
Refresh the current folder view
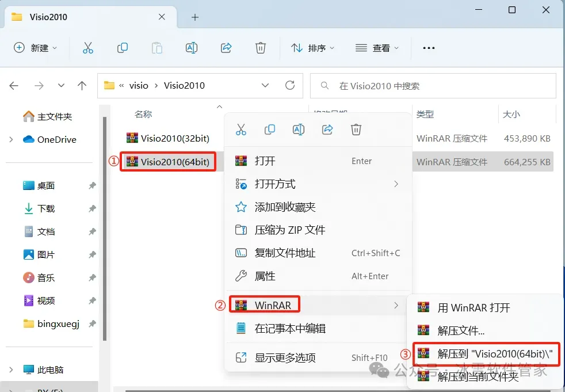[290, 85]
